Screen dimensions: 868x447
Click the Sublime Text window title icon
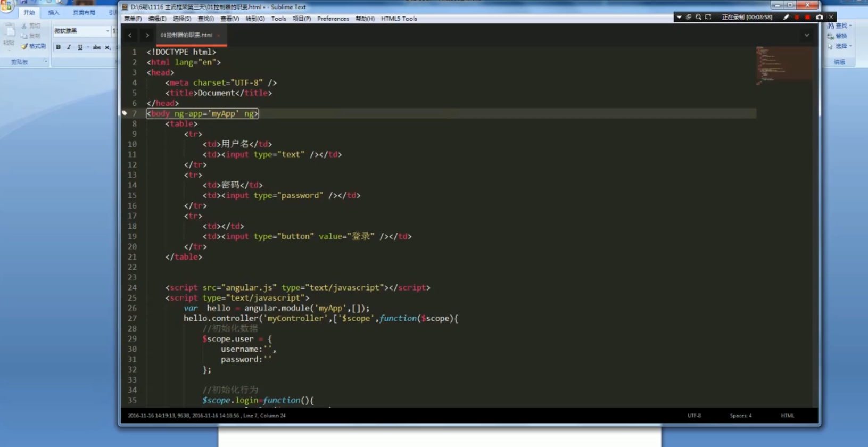pos(125,7)
